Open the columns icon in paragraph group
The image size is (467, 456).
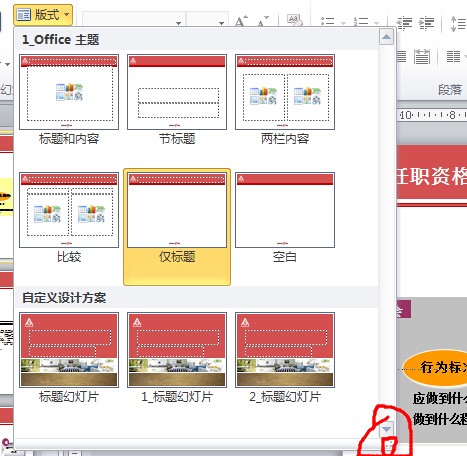tap(454, 56)
